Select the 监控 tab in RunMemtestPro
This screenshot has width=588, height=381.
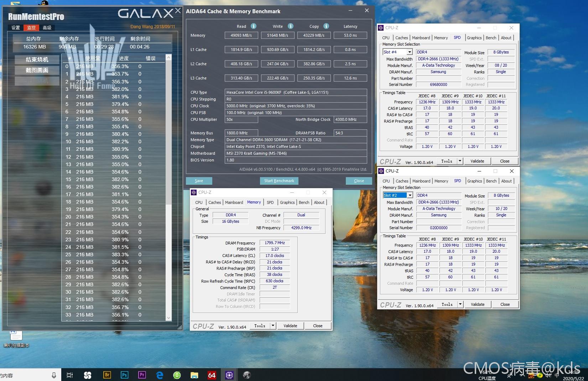pyautogui.click(x=31, y=27)
